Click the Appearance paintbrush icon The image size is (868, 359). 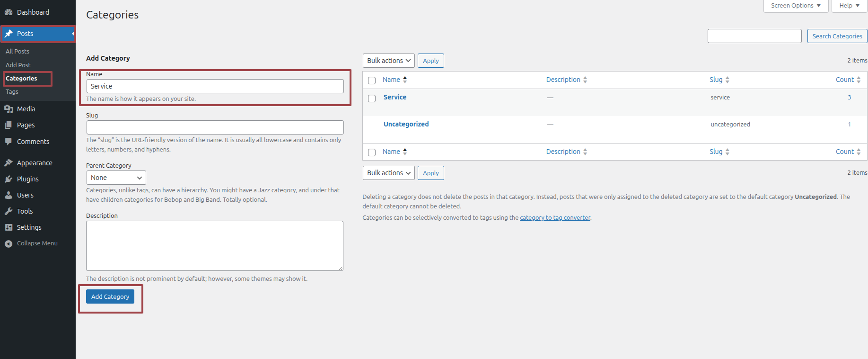tap(9, 163)
